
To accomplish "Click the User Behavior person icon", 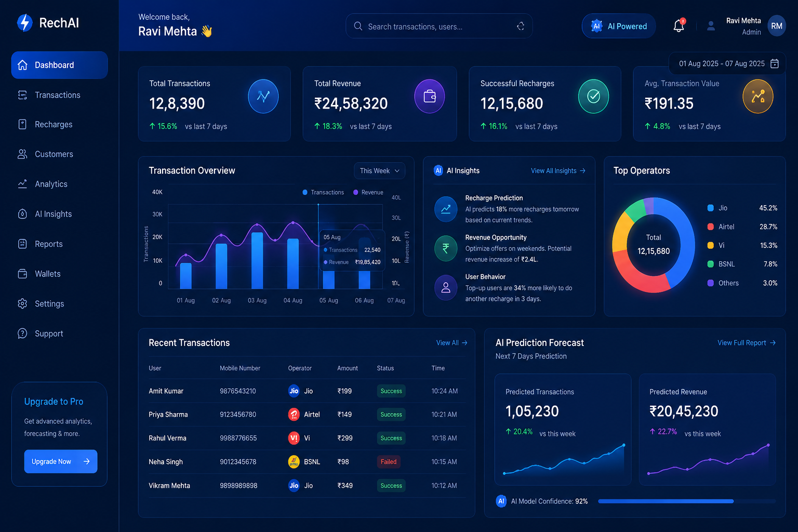I will coord(446,288).
